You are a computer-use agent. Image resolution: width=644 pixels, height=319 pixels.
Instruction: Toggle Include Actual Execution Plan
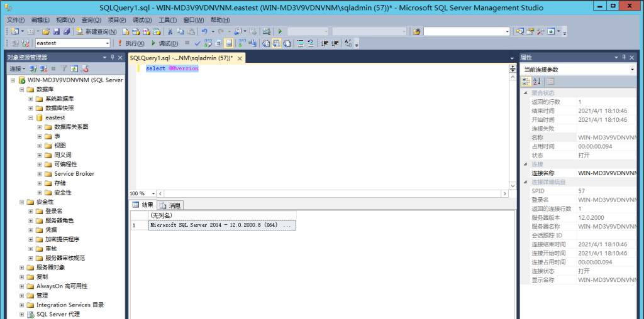click(x=242, y=43)
